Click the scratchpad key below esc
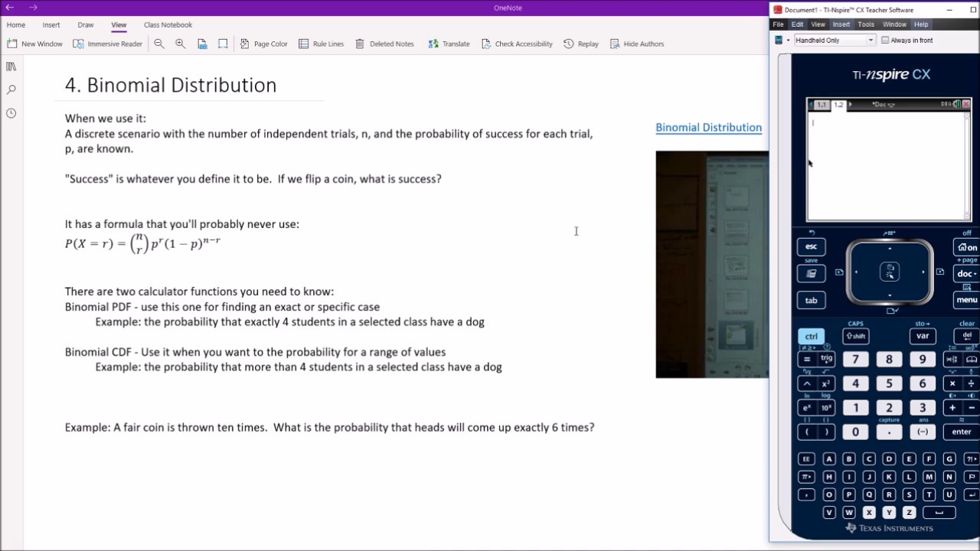The width and height of the screenshot is (980, 551). point(811,273)
